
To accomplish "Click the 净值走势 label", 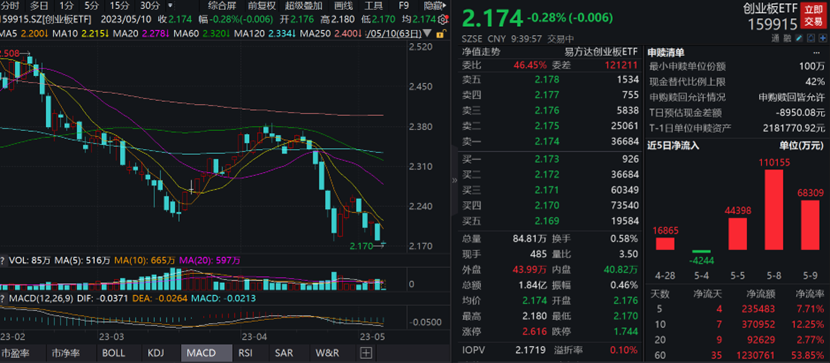I will pos(481,52).
